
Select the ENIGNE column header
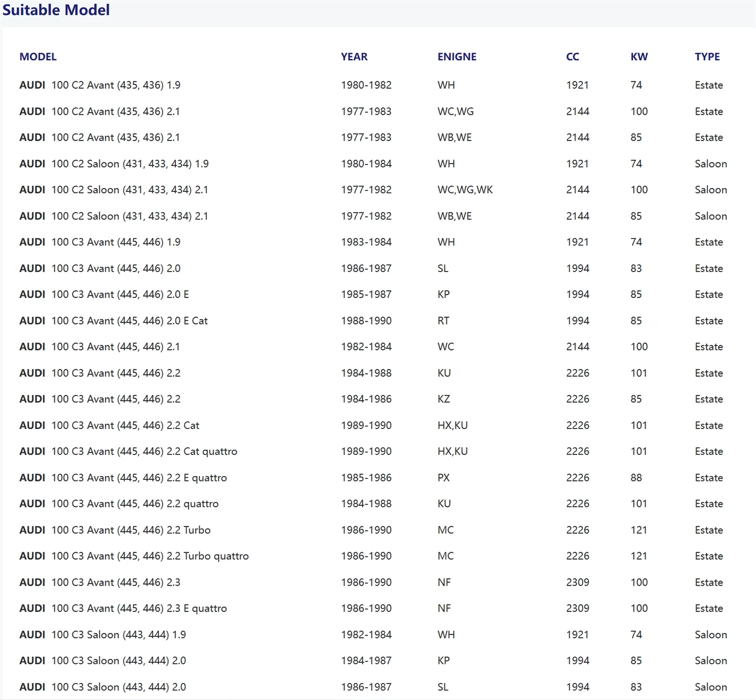(x=457, y=57)
